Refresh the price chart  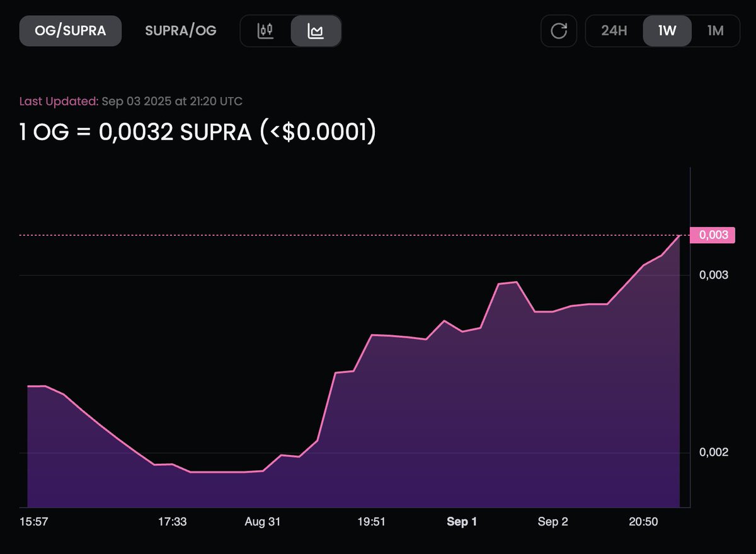point(559,31)
